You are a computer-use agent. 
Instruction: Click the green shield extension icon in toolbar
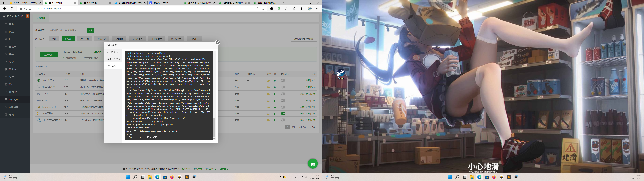point(279,9)
